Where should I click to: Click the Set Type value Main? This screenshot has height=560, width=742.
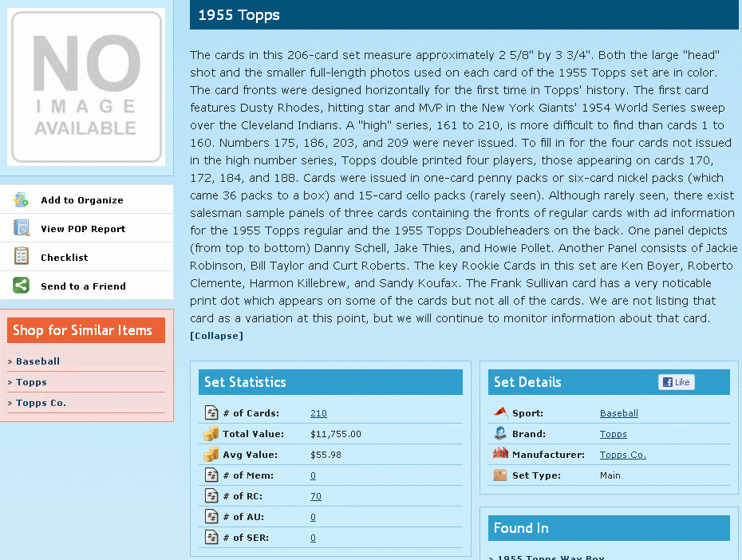[610, 475]
